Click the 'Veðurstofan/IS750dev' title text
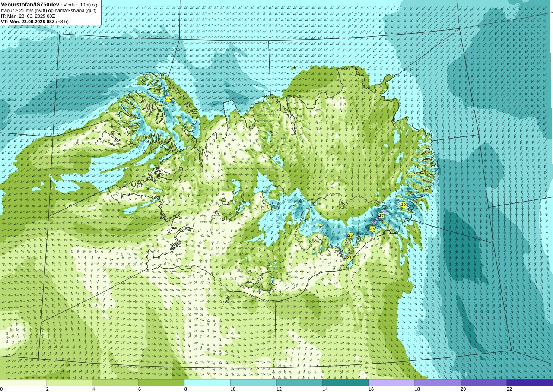Screen dimensions: 553x392 30,4
